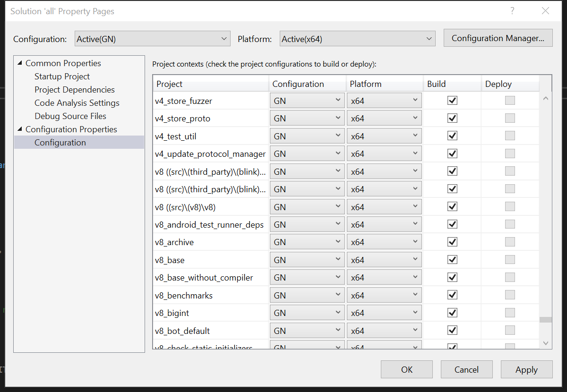The width and height of the screenshot is (567, 392).
Task: Click Cancel to dismiss the dialog
Action: (466, 369)
